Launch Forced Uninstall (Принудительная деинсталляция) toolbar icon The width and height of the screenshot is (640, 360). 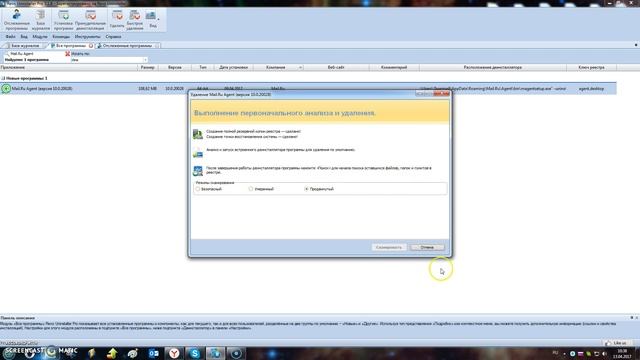[90, 20]
